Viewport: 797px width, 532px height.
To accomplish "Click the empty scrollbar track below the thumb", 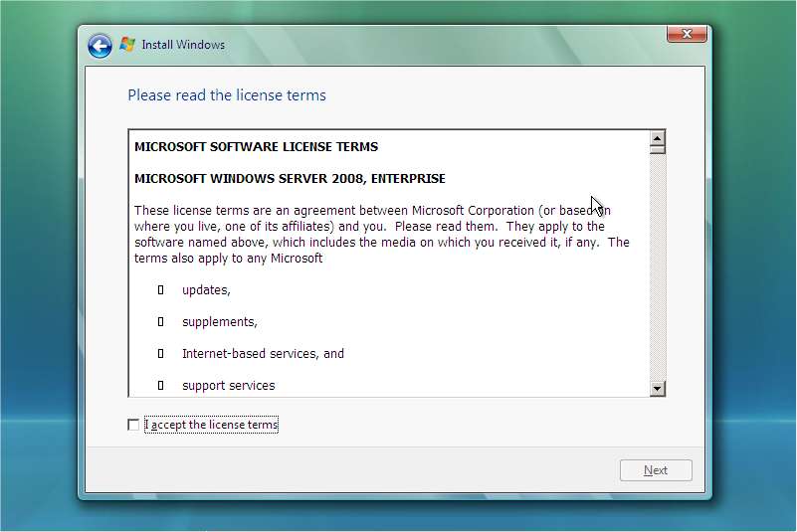I will pos(657,268).
